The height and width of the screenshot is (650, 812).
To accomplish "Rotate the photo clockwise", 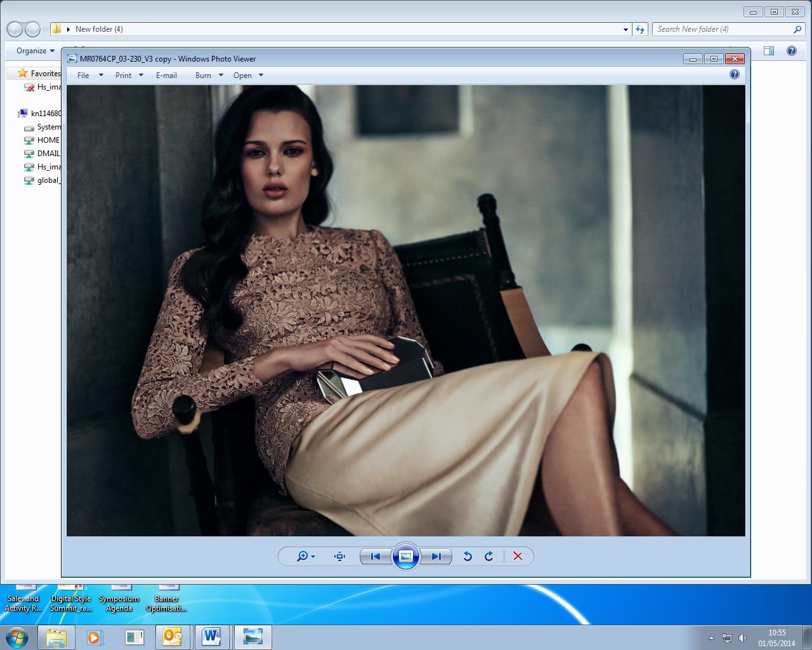I will (x=489, y=557).
